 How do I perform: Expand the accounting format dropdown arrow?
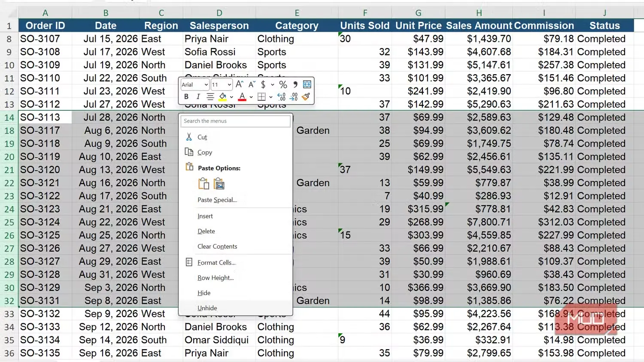click(272, 84)
